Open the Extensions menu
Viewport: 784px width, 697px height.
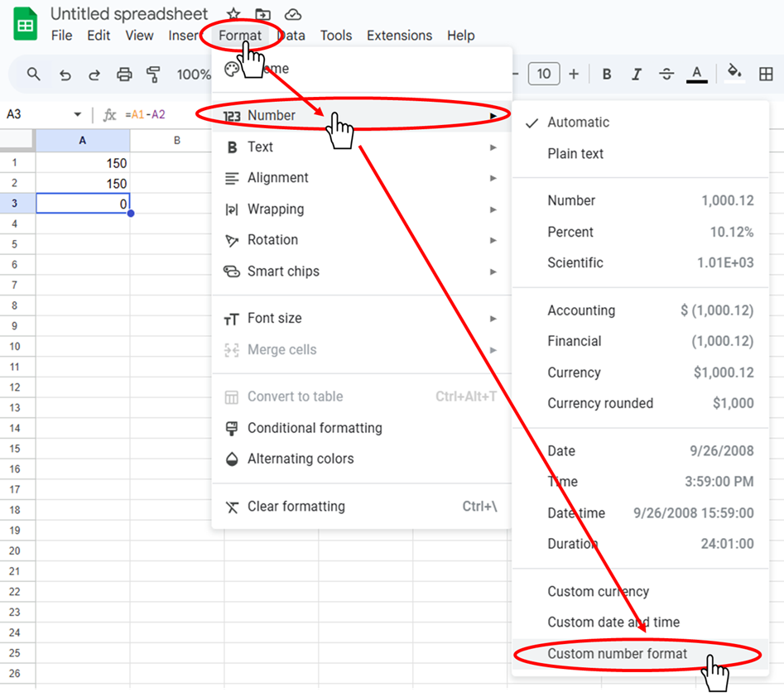coord(399,36)
